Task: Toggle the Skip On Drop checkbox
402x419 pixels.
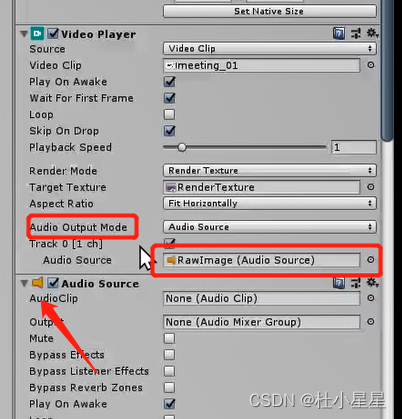Action: pyautogui.click(x=170, y=131)
